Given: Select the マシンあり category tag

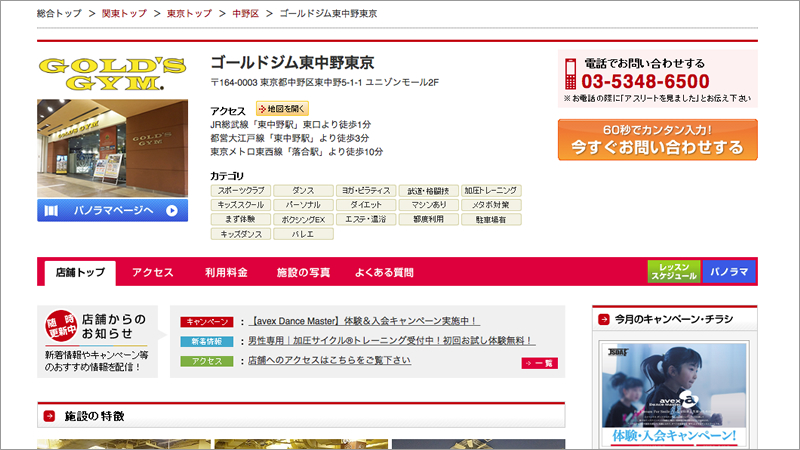Looking at the screenshot, I should tap(428, 205).
